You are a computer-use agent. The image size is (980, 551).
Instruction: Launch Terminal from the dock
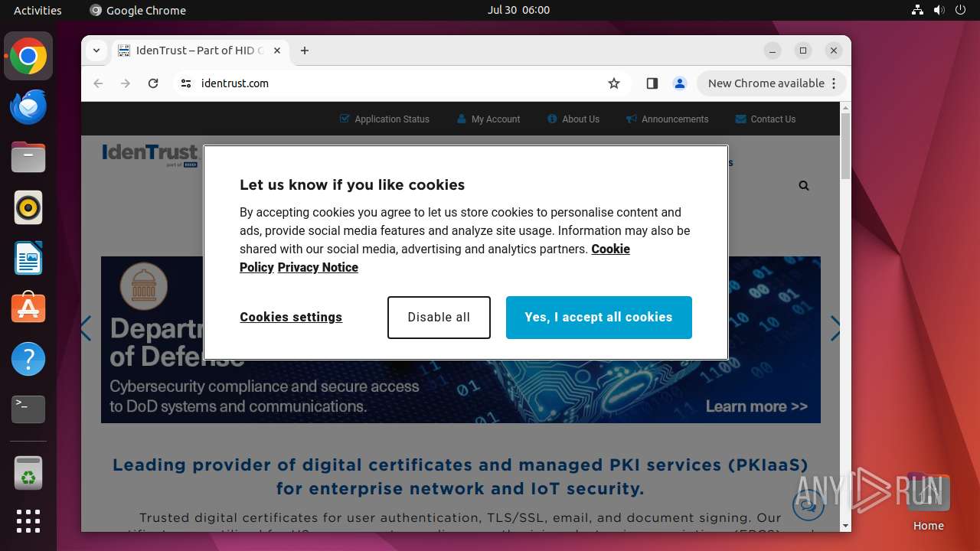tap(28, 409)
